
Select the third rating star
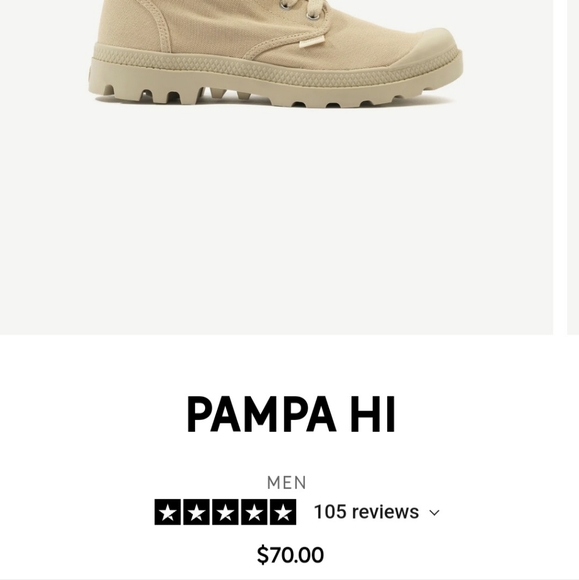tap(225, 512)
